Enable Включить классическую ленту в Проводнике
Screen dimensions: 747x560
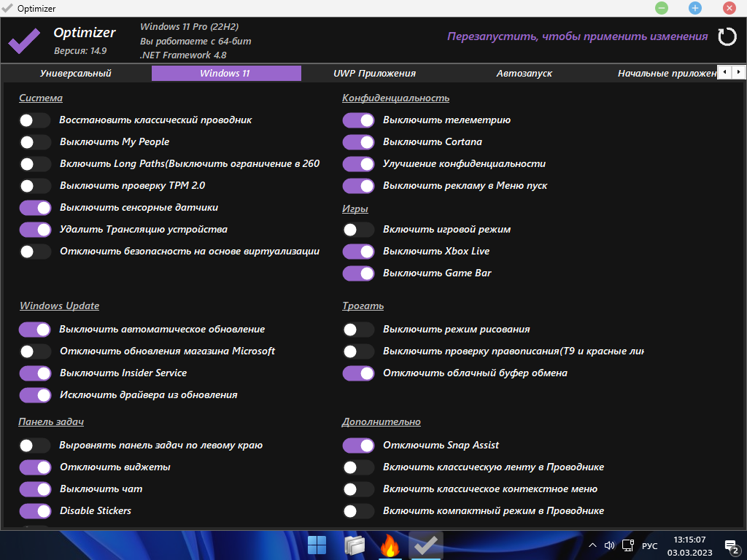[358, 467]
